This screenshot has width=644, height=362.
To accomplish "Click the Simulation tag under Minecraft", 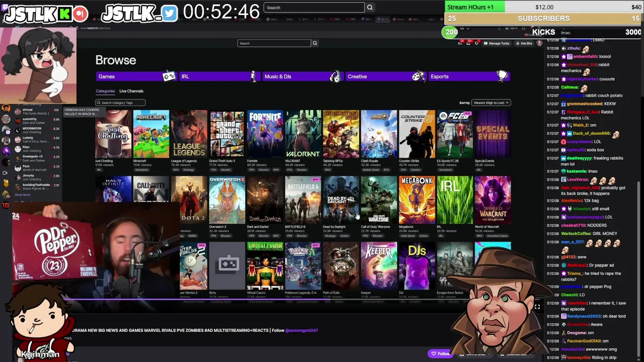I will coord(141,170).
